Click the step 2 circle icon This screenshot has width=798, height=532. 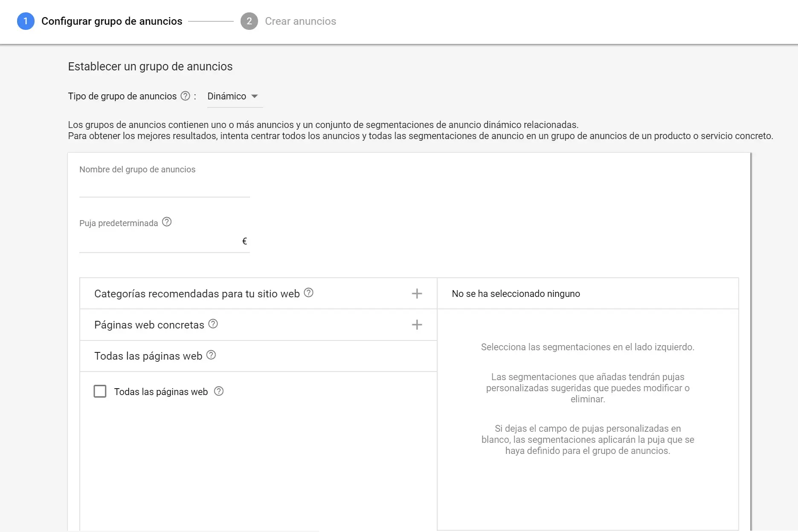click(x=249, y=21)
